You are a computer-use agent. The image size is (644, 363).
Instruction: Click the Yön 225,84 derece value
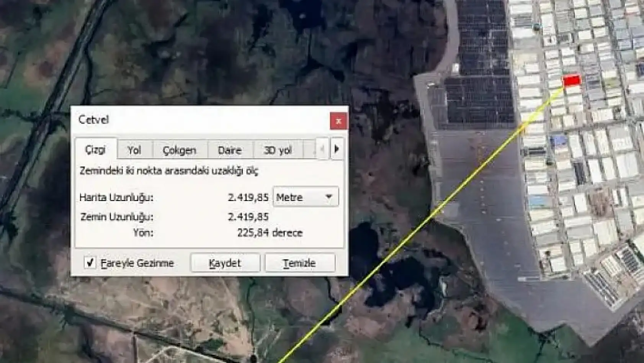point(270,233)
